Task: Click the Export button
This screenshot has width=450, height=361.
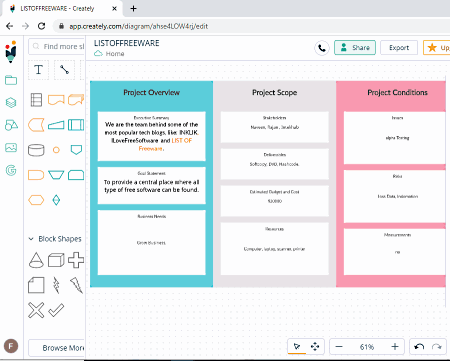Action: [399, 48]
